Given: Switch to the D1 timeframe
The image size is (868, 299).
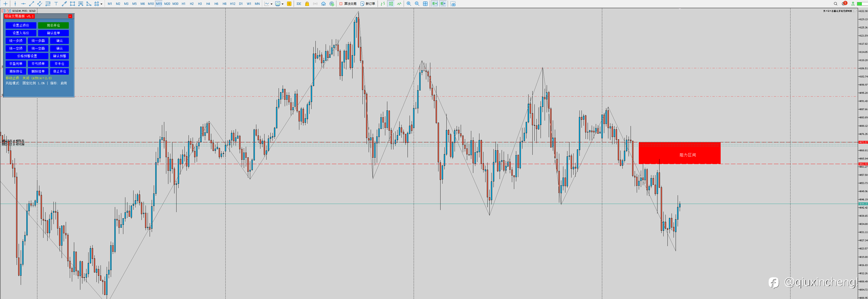Looking at the screenshot, I should pyautogui.click(x=240, y=4).
